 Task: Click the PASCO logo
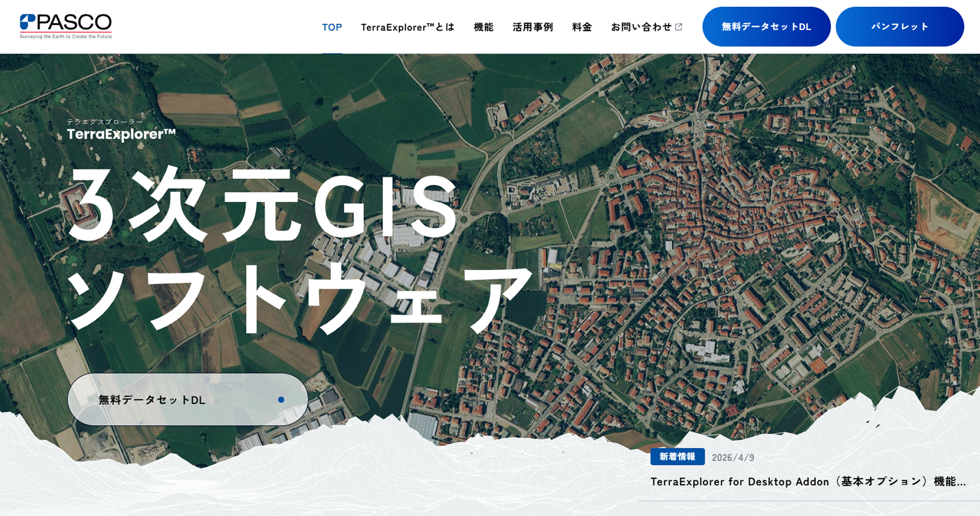tap(65, 26)
